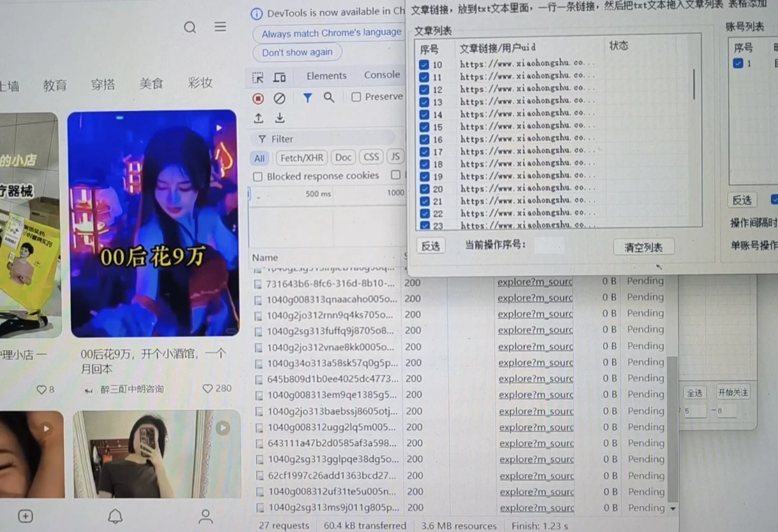Import a HAR file via upload icon
Viewport: 778px width, 532px height.
pyautogui.click(x=259, y=118)
